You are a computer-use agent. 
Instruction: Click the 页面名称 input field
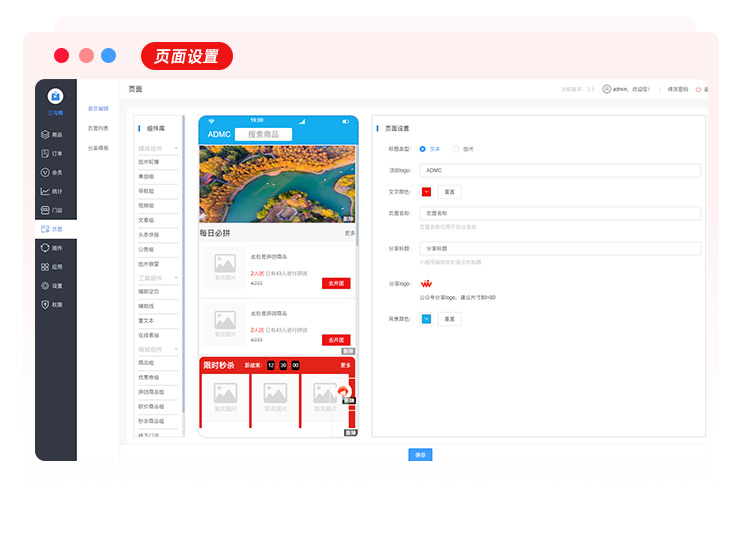(560, 213)
